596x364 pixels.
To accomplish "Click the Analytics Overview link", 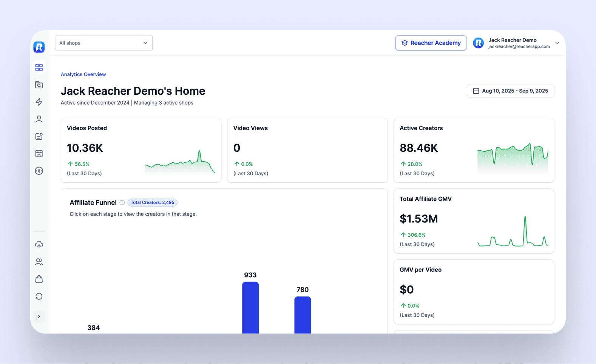I will (83, 74).
